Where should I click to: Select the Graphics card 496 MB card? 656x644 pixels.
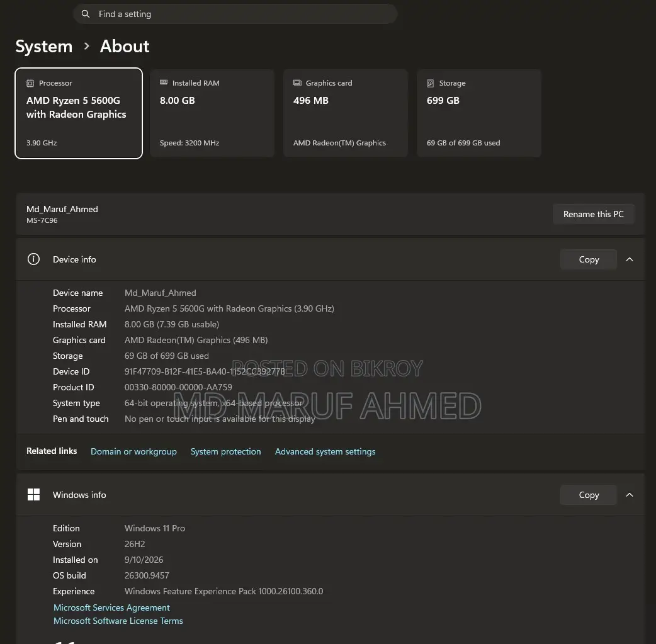tap(346, 113)
